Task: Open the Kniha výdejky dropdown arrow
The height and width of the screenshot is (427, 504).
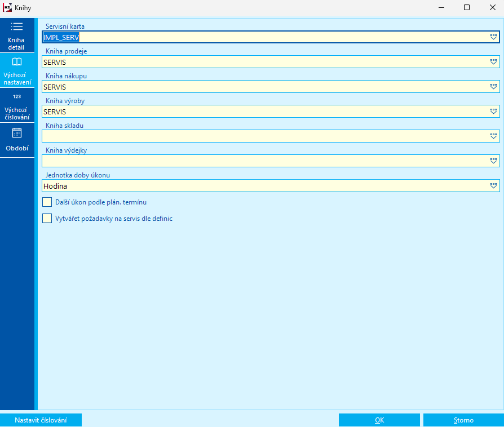Action: [493, 161]
